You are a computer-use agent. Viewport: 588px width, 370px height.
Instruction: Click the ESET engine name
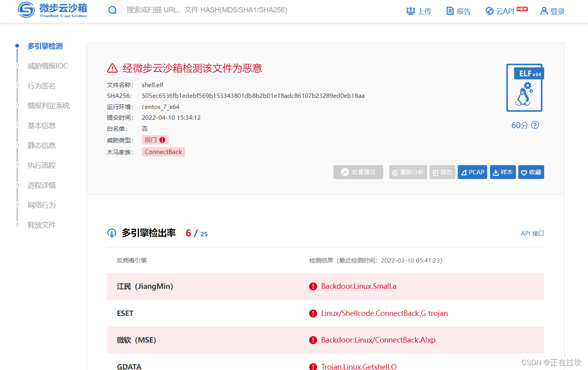pos(125,314)
